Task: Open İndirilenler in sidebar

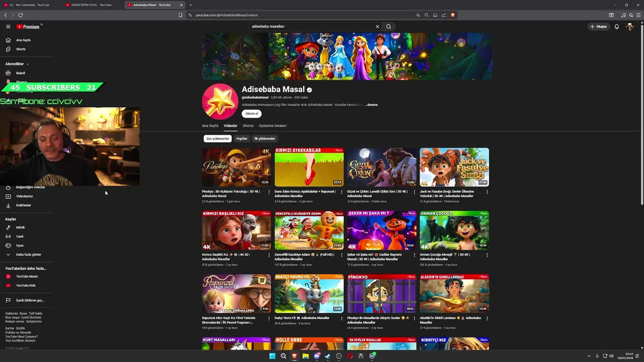Action: pos(23,206)
